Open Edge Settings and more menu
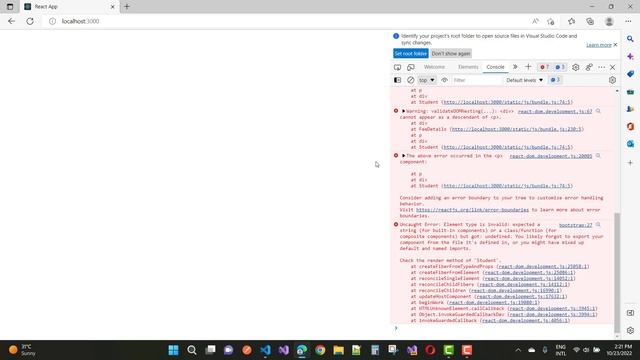The image size is (640, 360). tap(628, 21)
